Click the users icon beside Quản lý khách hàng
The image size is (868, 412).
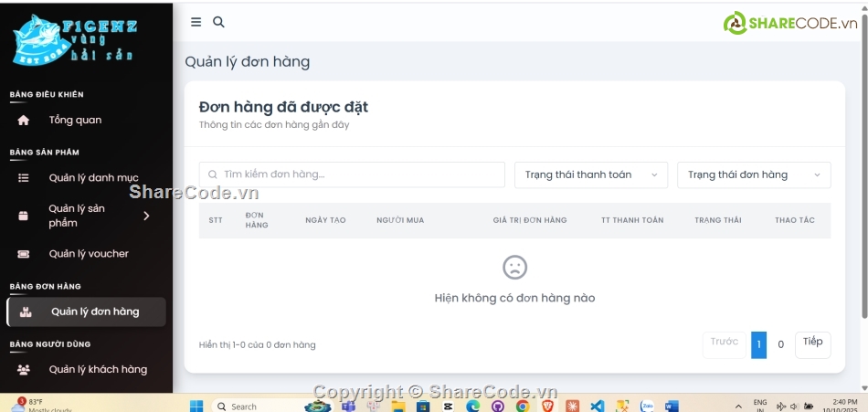pos(24,370)
